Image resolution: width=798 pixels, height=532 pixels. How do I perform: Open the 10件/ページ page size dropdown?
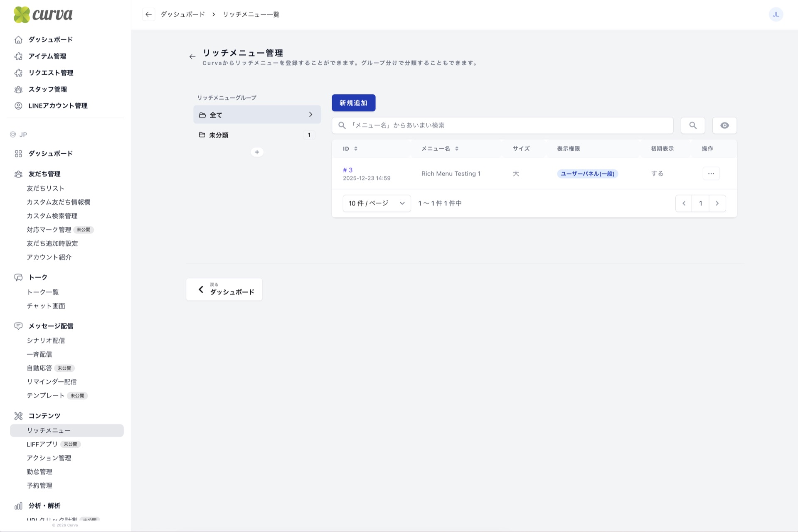pyautogui.click(x=376, y=203)
